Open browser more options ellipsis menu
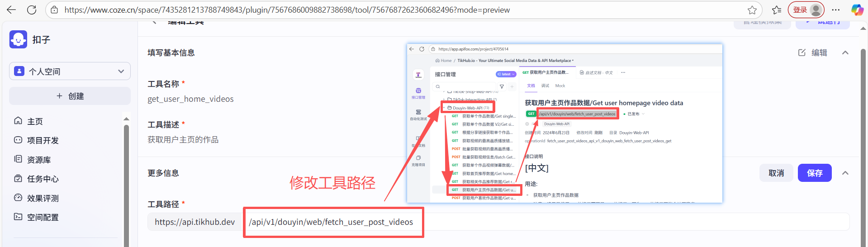868x247 pixels. (836, 10)
